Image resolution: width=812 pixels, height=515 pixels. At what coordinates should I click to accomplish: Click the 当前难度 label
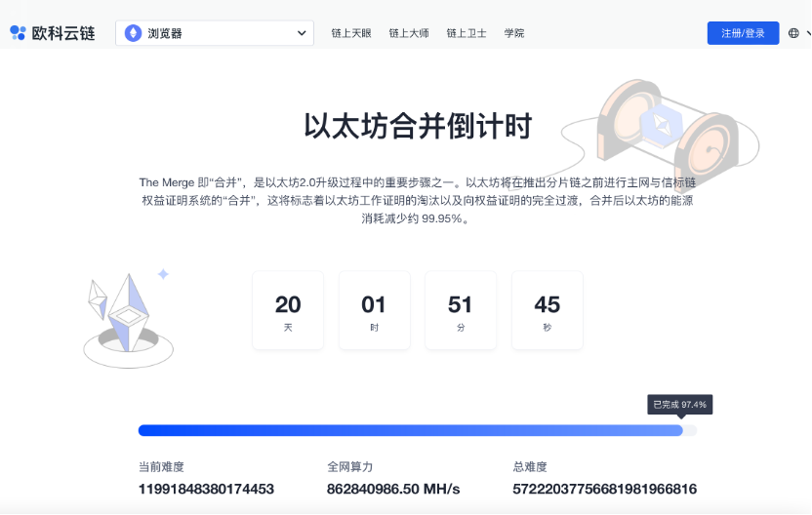coord(161,467)
